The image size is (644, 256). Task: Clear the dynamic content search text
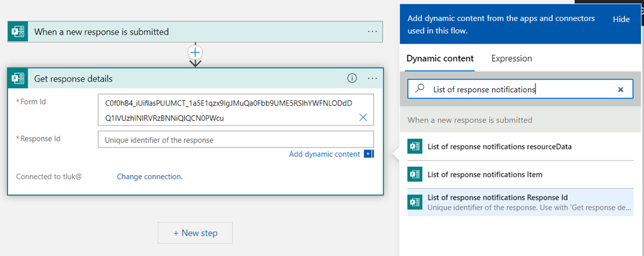point(620,90)
